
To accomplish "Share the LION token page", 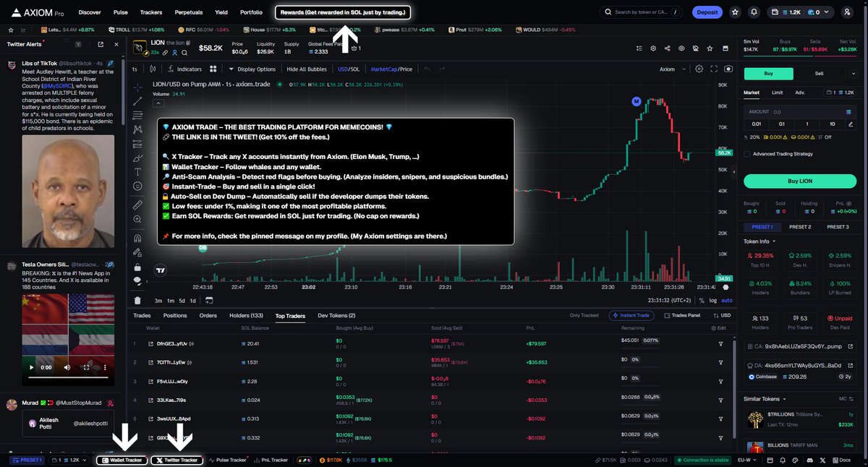I will pyautogui.click(x=666, y=48).
